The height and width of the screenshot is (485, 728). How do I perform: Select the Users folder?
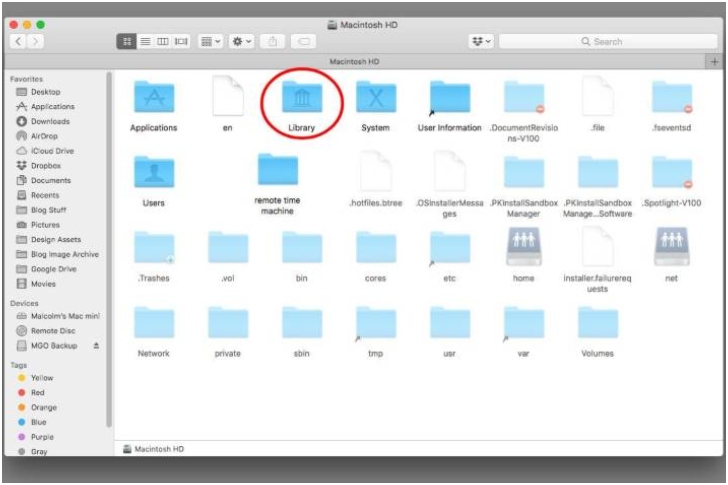[x=154, y=172]
